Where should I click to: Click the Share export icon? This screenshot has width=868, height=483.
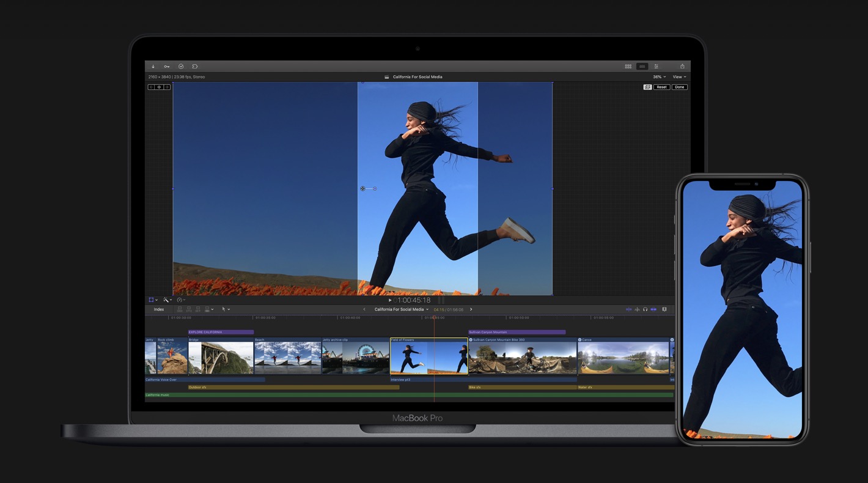[x=682, y=66]
